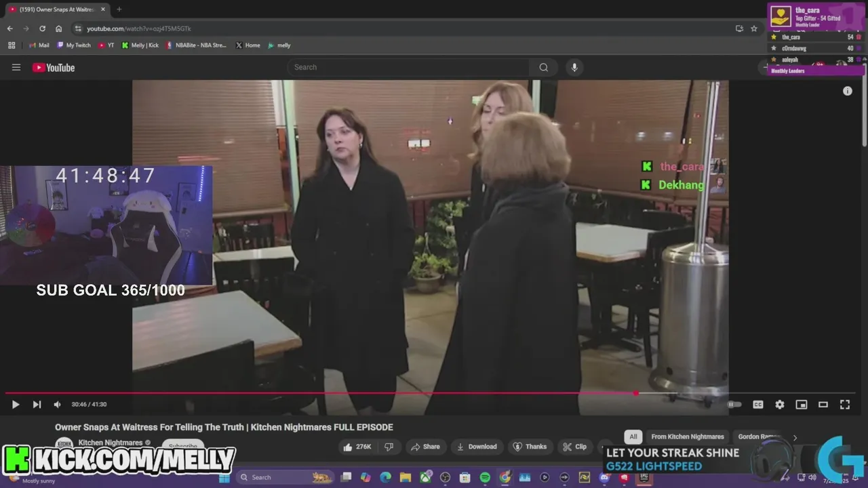Open Task View from the taskbar

click(346, 477)
